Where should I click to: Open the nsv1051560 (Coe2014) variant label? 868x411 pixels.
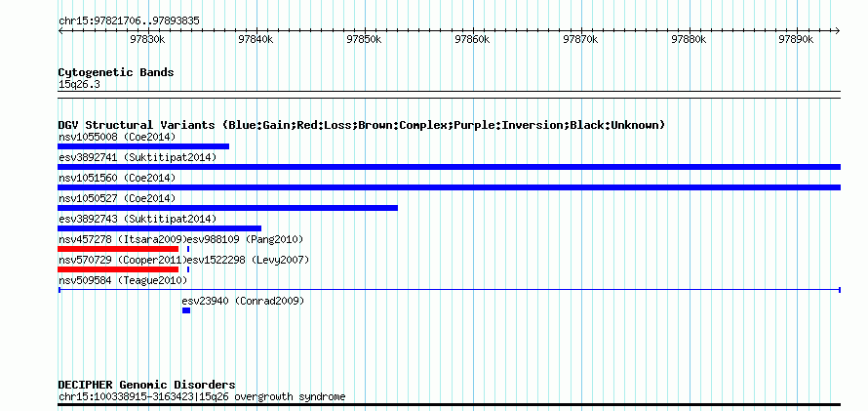click(117, 178)
